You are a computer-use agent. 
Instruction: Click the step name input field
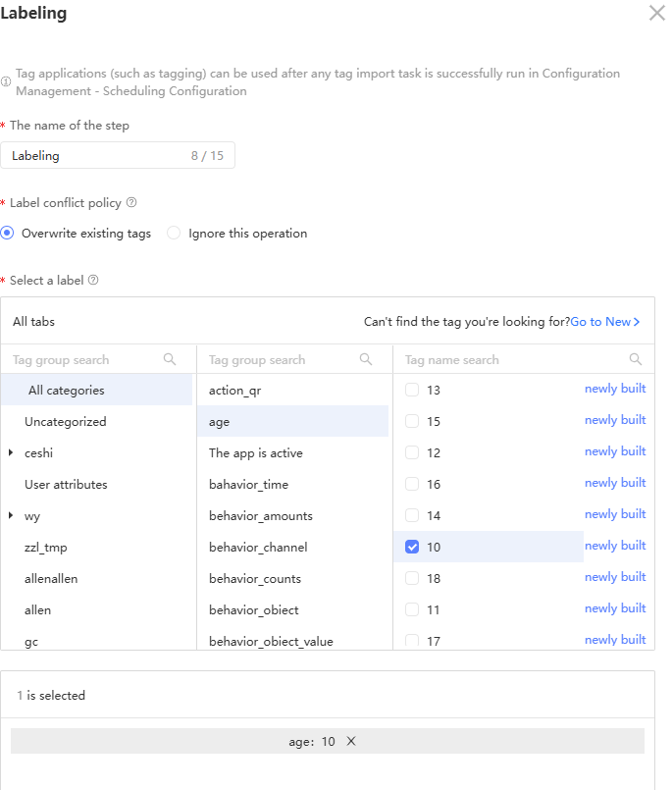(x=98, y=156)
